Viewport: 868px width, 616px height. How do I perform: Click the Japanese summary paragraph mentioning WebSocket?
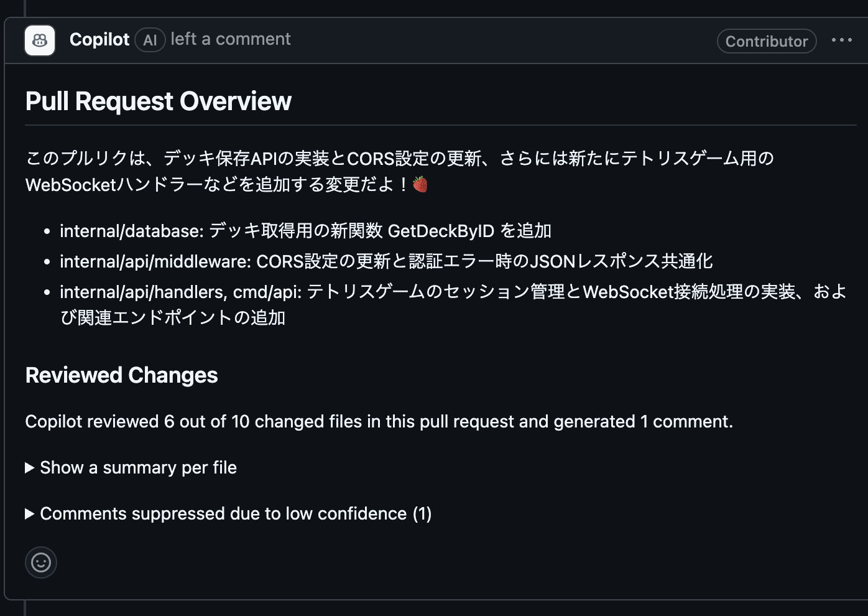click(x=400, y=171)
